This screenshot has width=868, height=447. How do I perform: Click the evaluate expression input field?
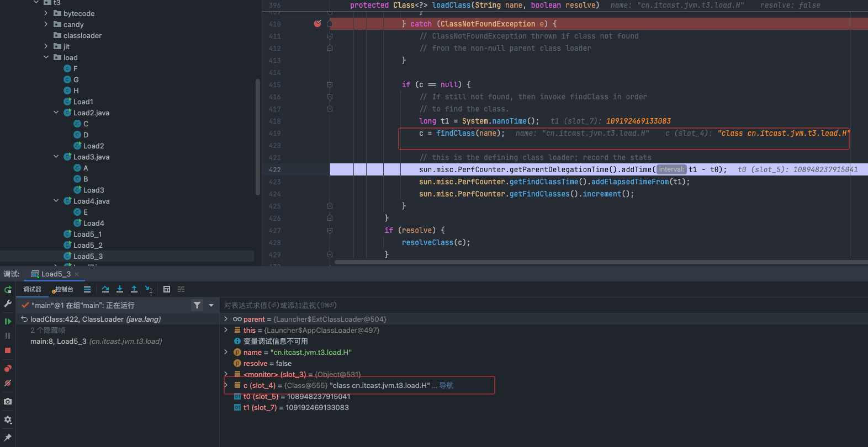click(x=442, y=305)
